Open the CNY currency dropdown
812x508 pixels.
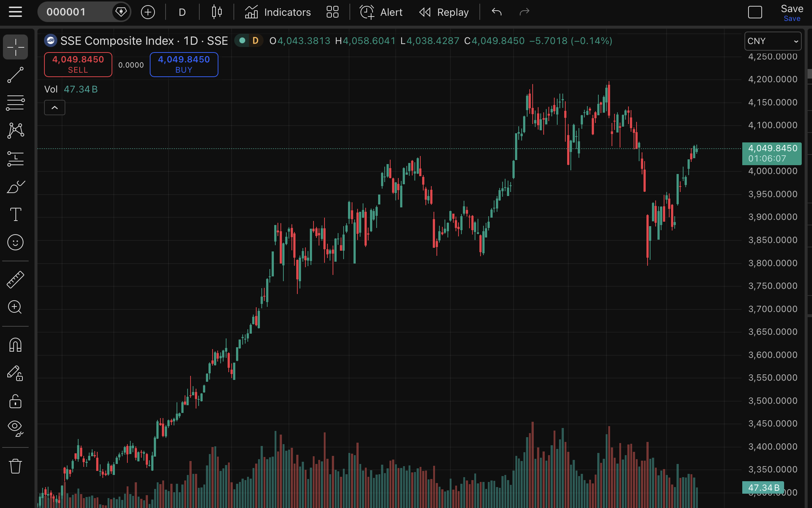tap(772, 41)
